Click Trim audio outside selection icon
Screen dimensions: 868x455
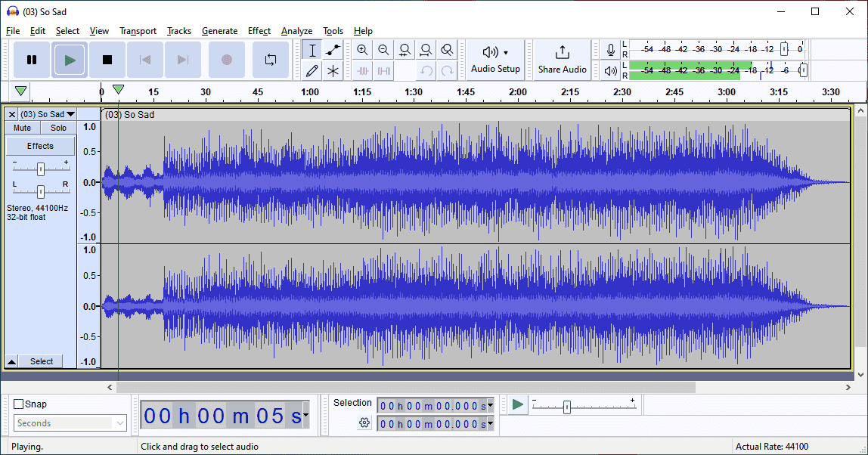362,71
